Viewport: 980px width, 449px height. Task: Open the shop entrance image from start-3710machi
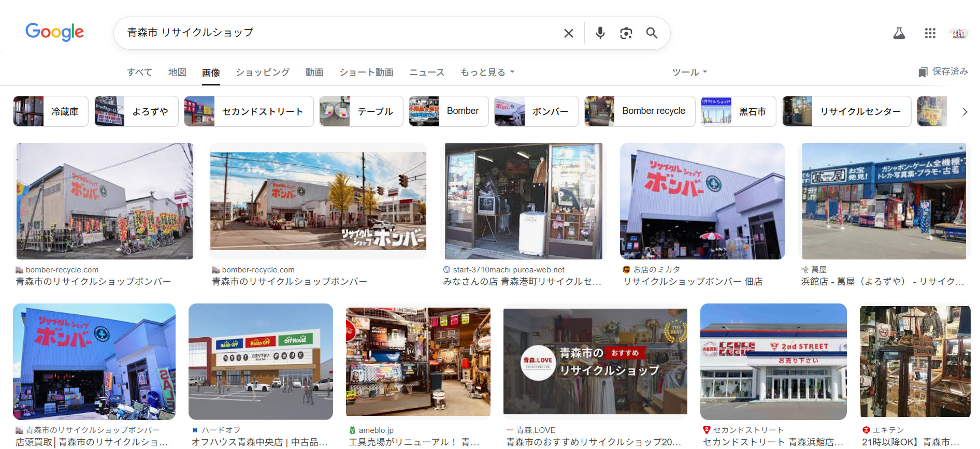[524, 201]
